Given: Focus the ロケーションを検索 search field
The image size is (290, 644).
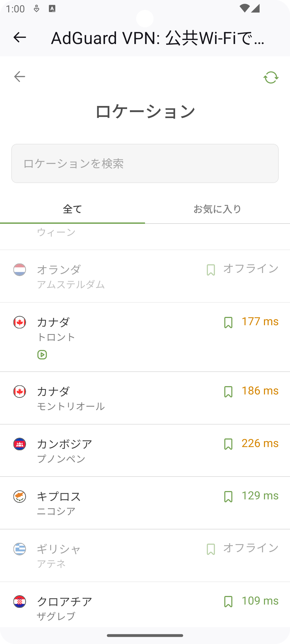Looking at the screenshot, I should (x=145, y=163).
